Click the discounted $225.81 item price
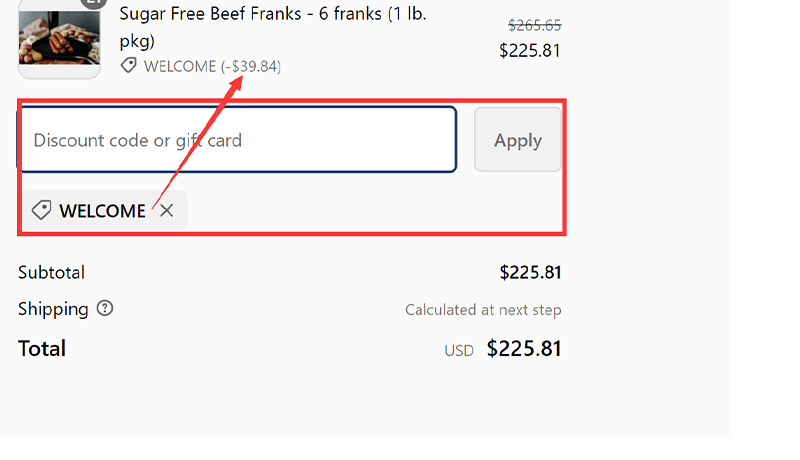The image size is (800, 460). pos(530,50)
